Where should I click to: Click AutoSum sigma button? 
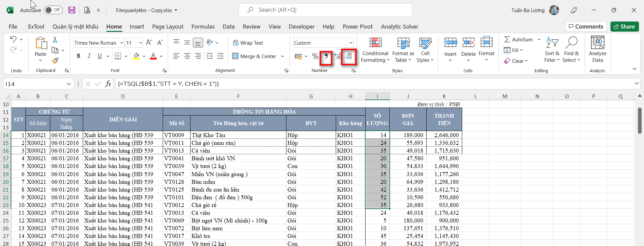(519, 39)
